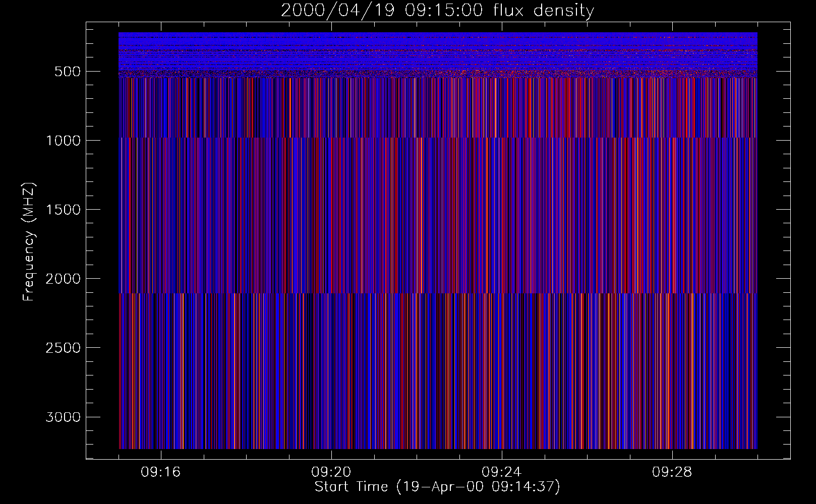
Task: Click the 'Start Time (19-Apr-00 09:14:37)' label
Action: [x=437, y=487]
